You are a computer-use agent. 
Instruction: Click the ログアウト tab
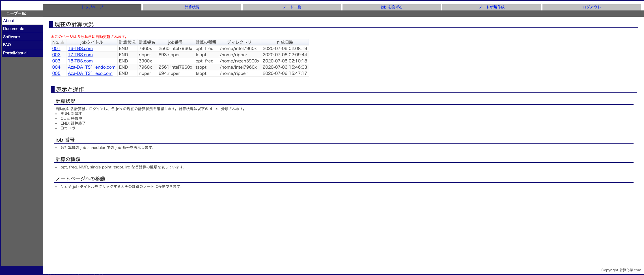(x=591, y=7)
